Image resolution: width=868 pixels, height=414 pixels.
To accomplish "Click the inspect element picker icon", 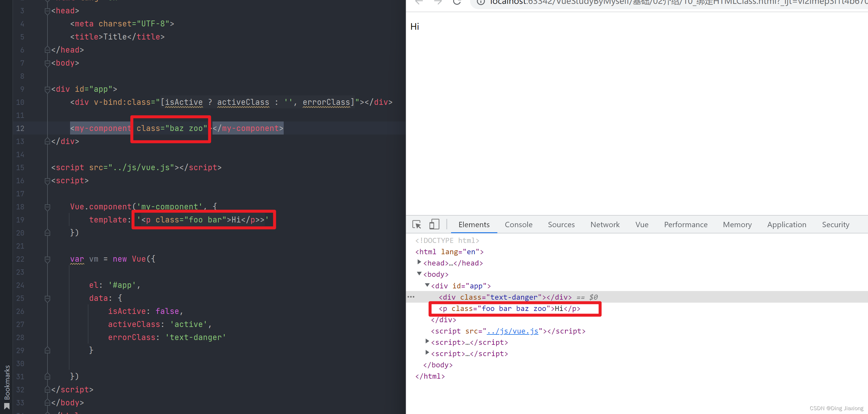I will pos(417,225).
